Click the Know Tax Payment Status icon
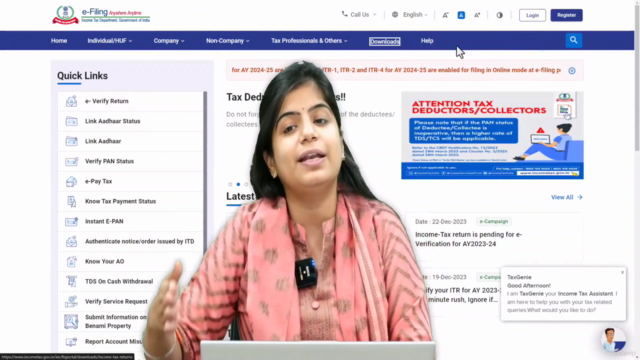Screen dimensions: 640x360 pyautogui.click(x=71, y=201)
